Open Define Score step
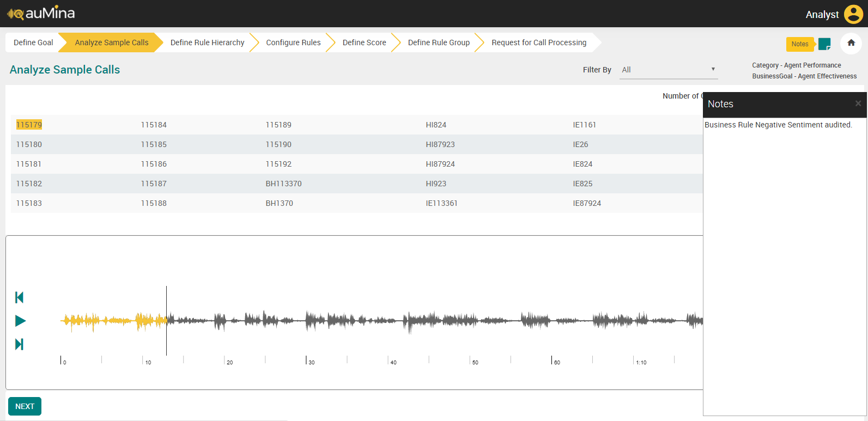This screenshot has height=421, width=868. click(364, 42)
